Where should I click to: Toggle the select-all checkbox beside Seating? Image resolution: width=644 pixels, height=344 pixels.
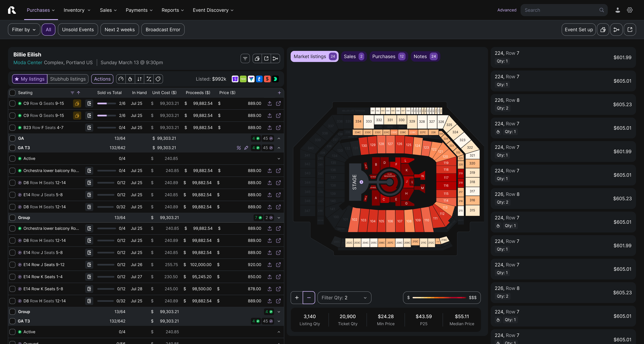(12, 93)
